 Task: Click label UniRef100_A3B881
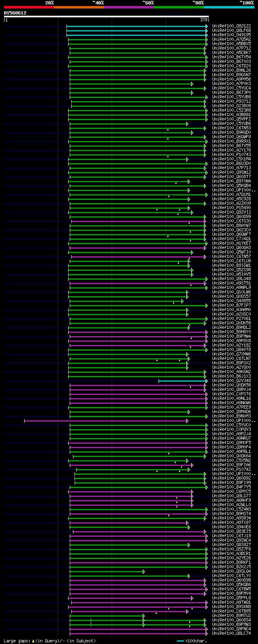[x=231, y=114]
